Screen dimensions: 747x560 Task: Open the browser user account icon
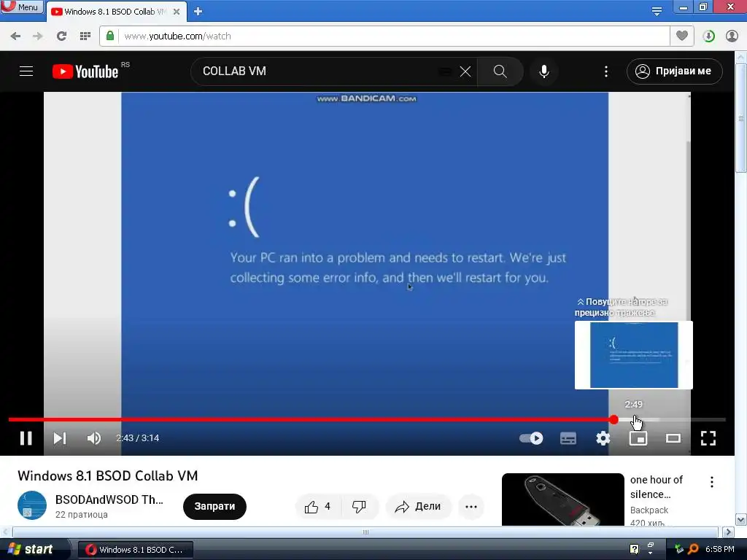pyautogui.click(x=732, y=36)
